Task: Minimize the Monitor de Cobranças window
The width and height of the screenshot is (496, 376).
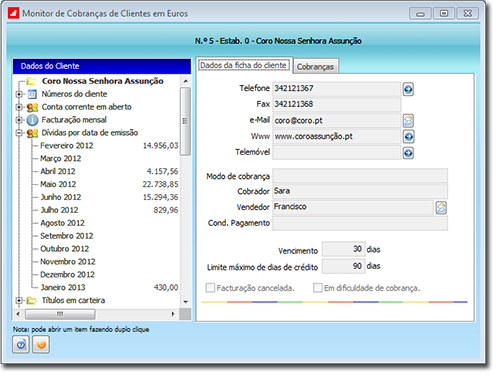Action: point(420,14)
